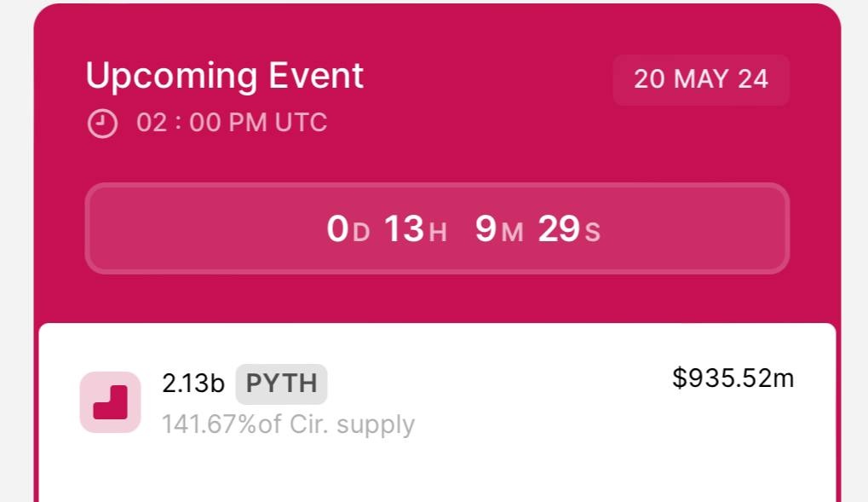Click the seconds number 29 in countdown
Image resolution: width=868 pixels, height=502 pixels.
pos(559,229)
